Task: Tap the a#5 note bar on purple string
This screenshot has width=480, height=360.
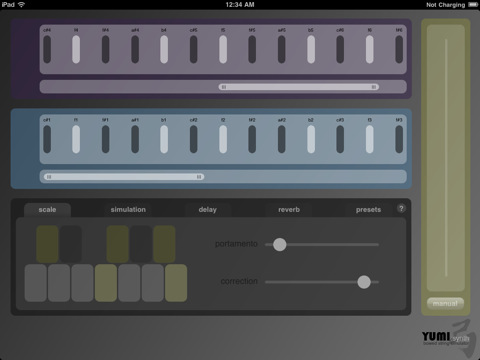Action: tap(282, 49)
